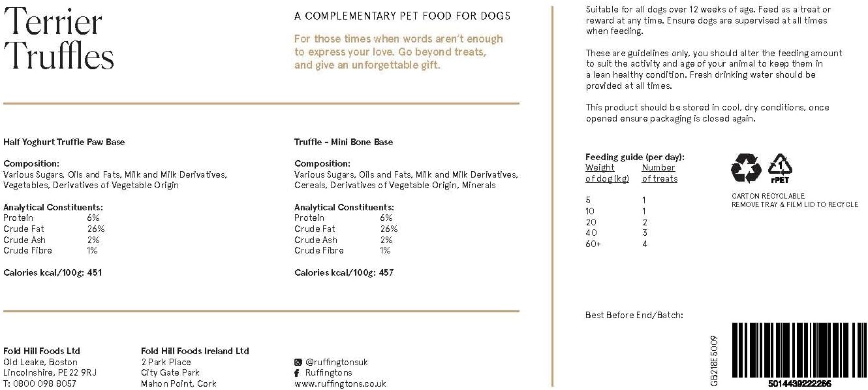This screenshot has height=390, width=868.
Task: Select the Truffle - Mini Bone Base heading
Action: (x=343, y=142)
